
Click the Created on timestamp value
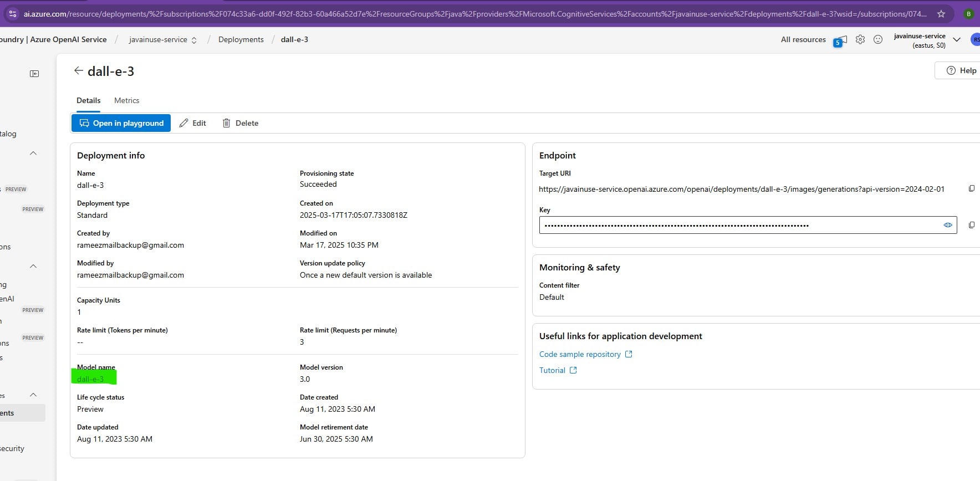[354, 215]
